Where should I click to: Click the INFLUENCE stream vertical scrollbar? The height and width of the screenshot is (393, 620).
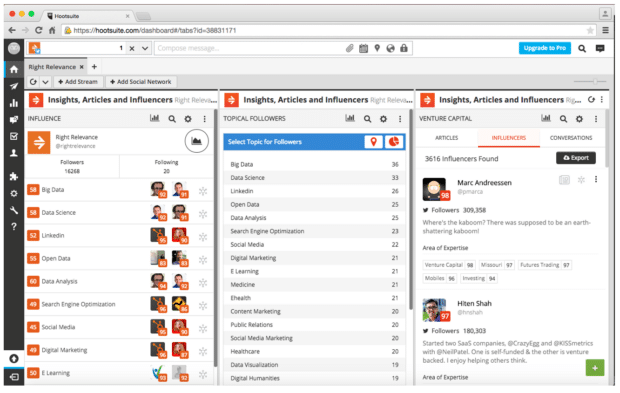click(215, 237)
